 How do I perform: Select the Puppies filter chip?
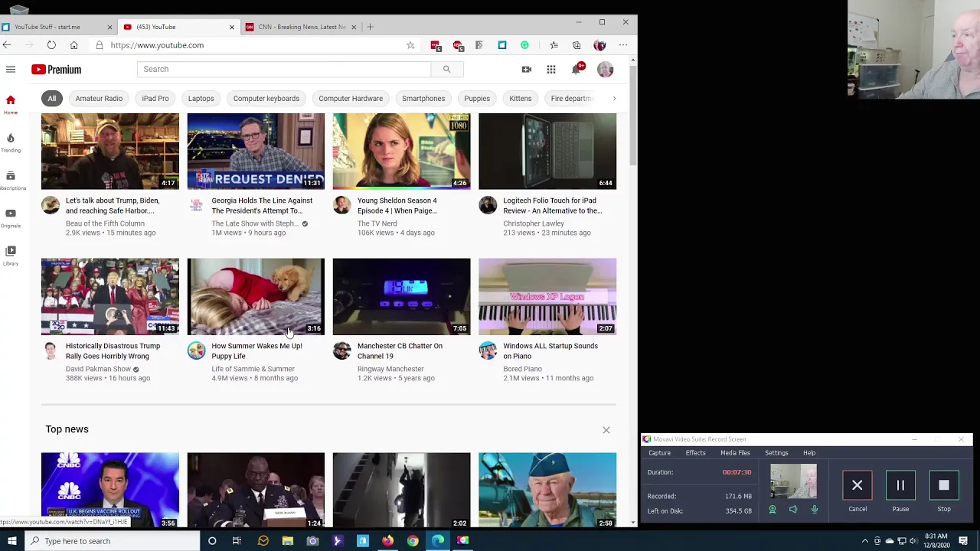click(477, 99)
